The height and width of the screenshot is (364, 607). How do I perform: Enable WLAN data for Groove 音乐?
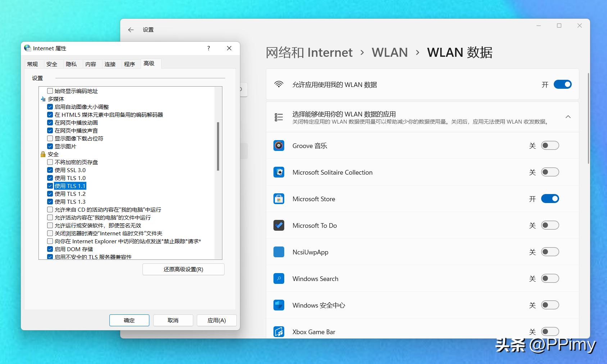pos(550,146)
